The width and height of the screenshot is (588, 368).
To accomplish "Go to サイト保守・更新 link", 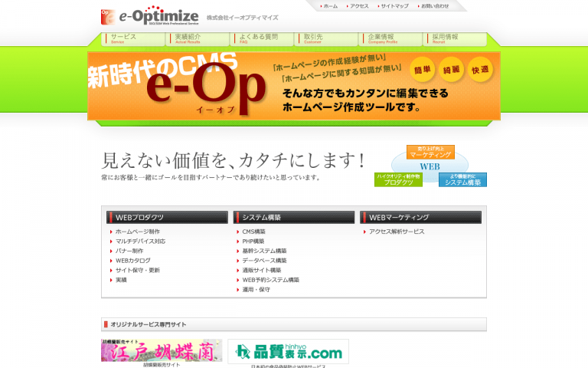I will (137, 271).
